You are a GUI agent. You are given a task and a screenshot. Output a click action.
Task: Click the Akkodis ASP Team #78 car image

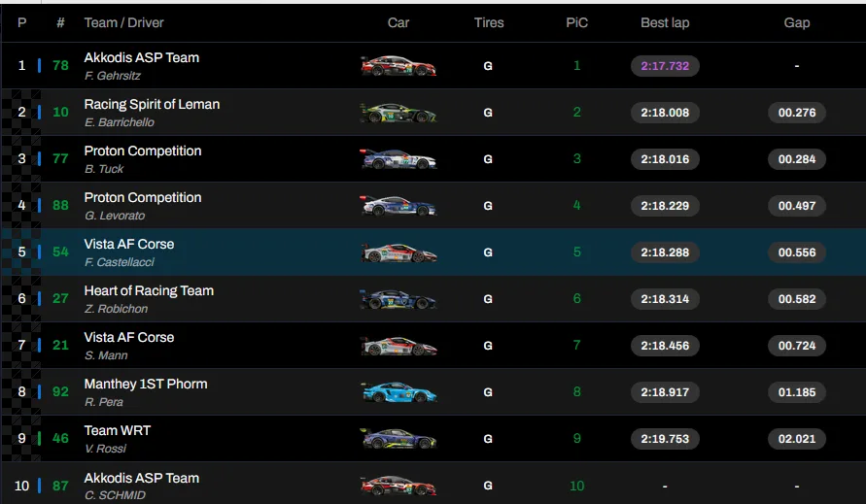tap(398, 66)
